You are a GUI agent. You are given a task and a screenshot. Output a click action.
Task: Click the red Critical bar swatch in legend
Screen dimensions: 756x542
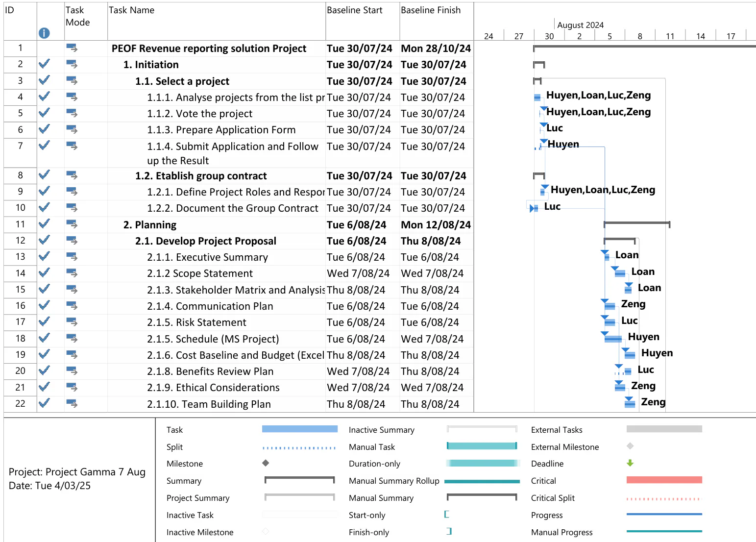(664, 480)
